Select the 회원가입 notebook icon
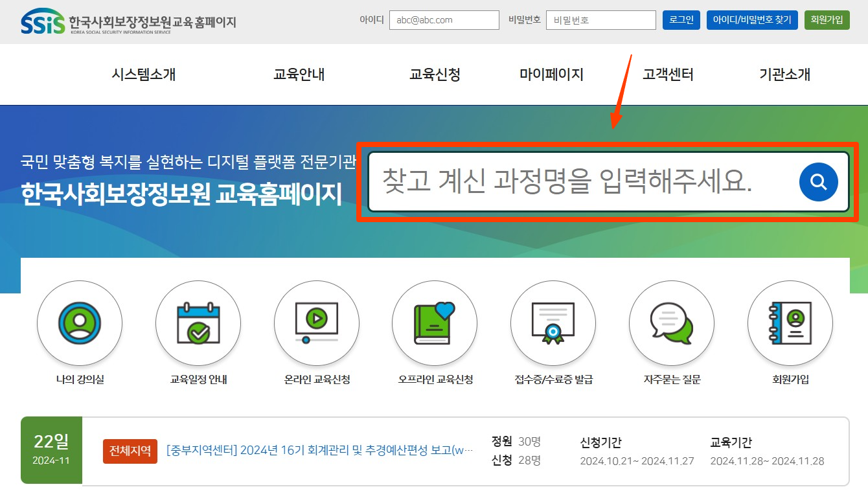 tap(790, 323)
